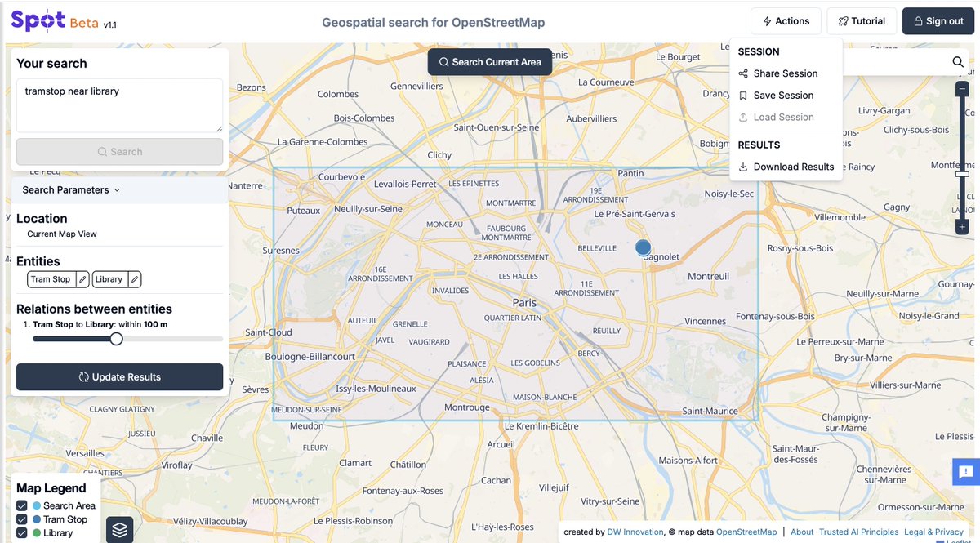Select Share Session
Viewport: 980px width, 543px height.
coord(786,73)
